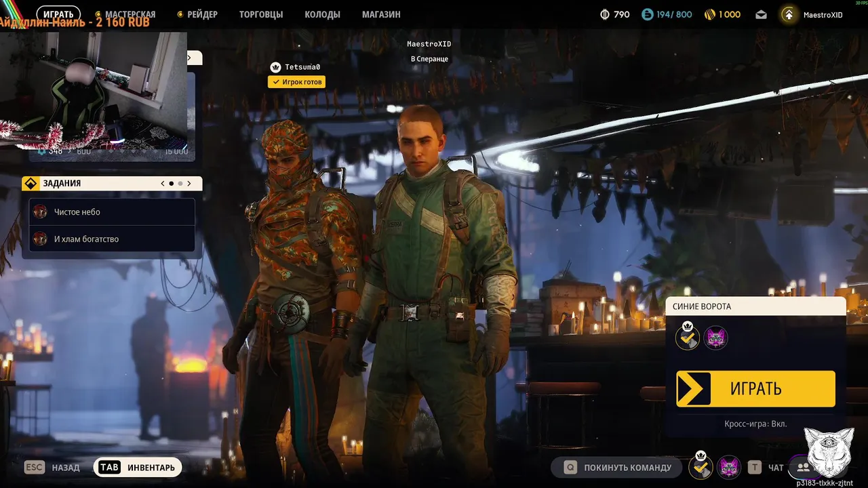Image resolution: width=868 pixels, height=488 pixels.
Task: Click the MaestroXID profile avatar icon
Action: click(789, 14)
